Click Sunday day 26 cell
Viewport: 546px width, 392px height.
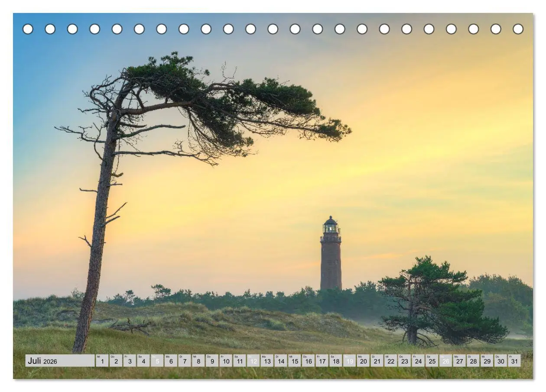pos(446,361)
